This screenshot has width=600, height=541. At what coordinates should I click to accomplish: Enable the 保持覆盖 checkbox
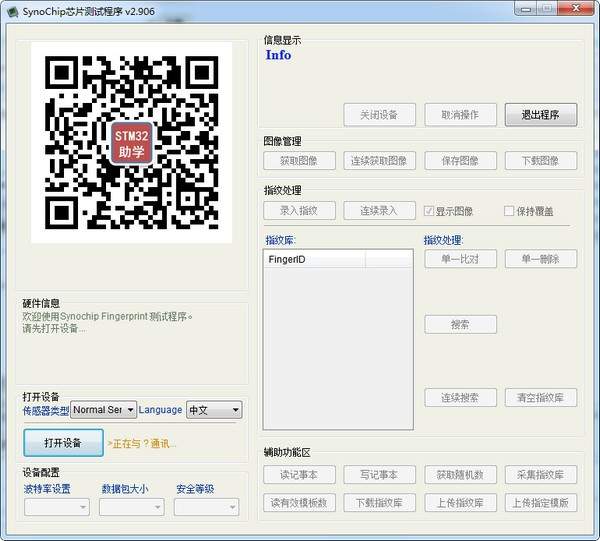point(509,211)
